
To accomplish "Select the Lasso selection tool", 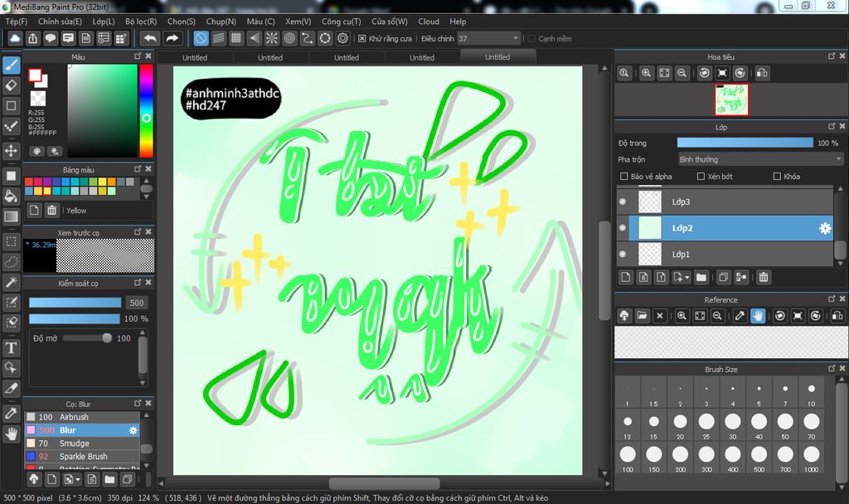I will click(x=11, y=262).
